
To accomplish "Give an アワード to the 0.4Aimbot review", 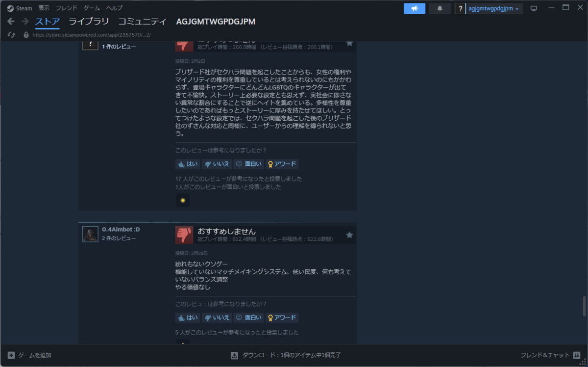I will tap(282, 317).
